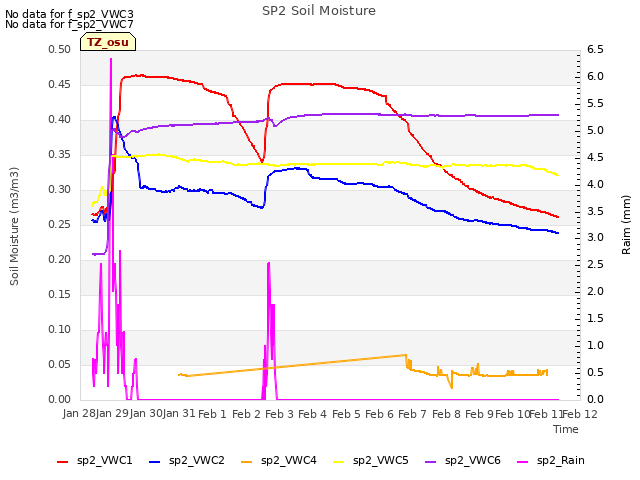The height and width of the screenshot is (480, 640).
Task: Click the TZ_osu annotation label
Action: point(108,42)
